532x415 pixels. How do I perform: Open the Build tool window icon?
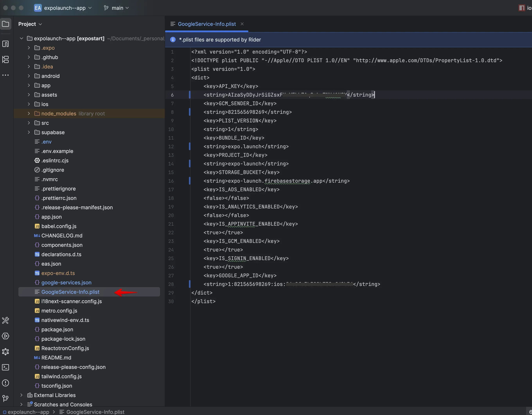click(6, 320)
